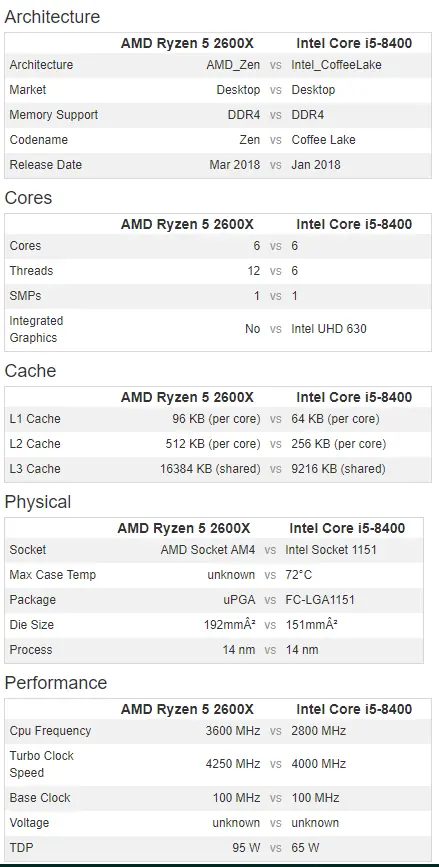Screen dimensions: 439x867
Task: Click the Cache section heading
Action: pos(30,370)
